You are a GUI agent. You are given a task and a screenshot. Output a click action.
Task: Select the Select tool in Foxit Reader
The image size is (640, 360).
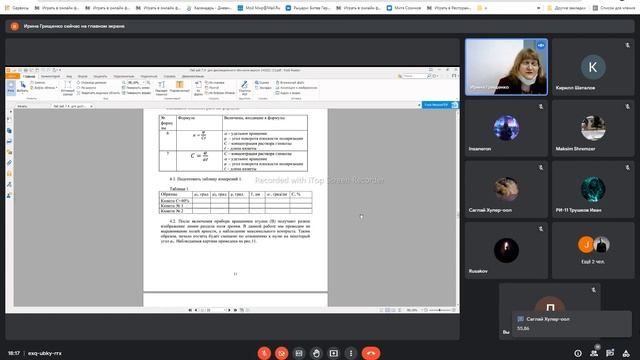click(x=22, y=87)
